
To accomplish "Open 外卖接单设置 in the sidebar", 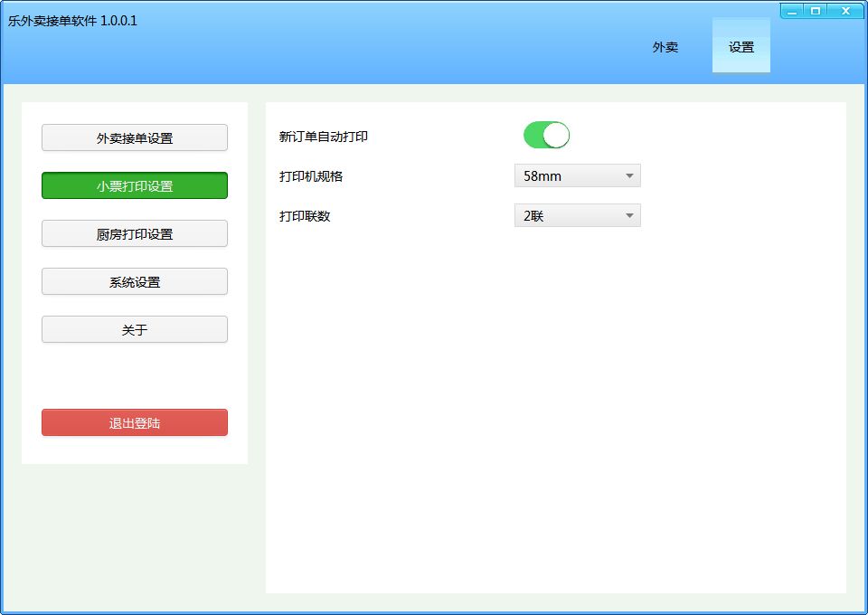I will 135,138.
